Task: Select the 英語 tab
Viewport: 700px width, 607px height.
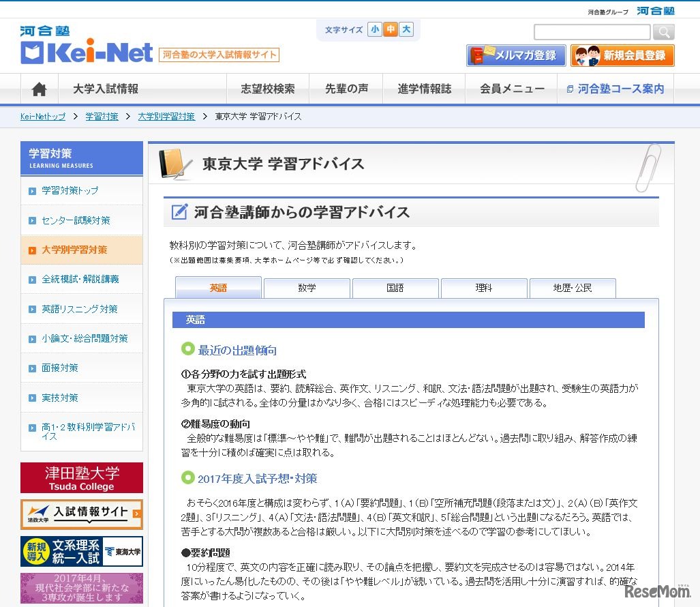Action: tap(218, 288)
